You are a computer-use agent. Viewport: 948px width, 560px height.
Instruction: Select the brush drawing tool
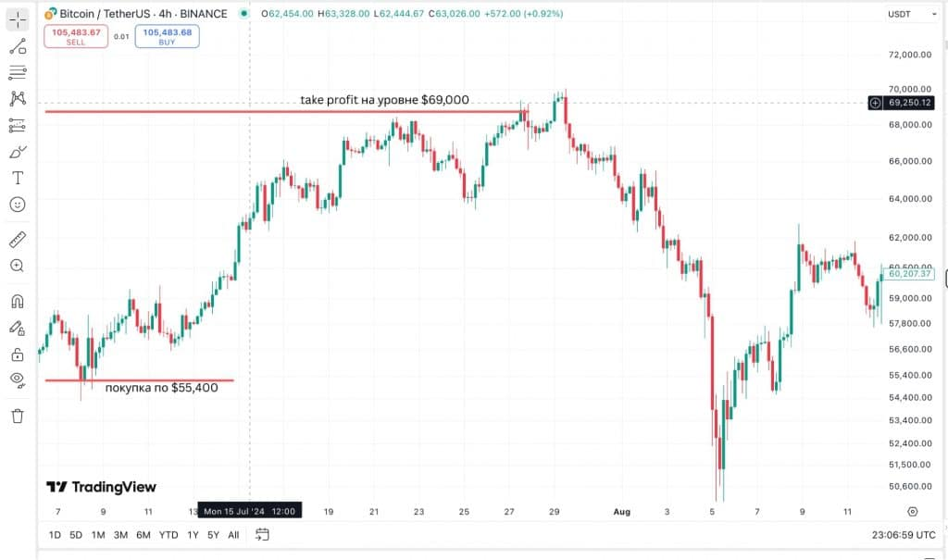click(18, 152)
